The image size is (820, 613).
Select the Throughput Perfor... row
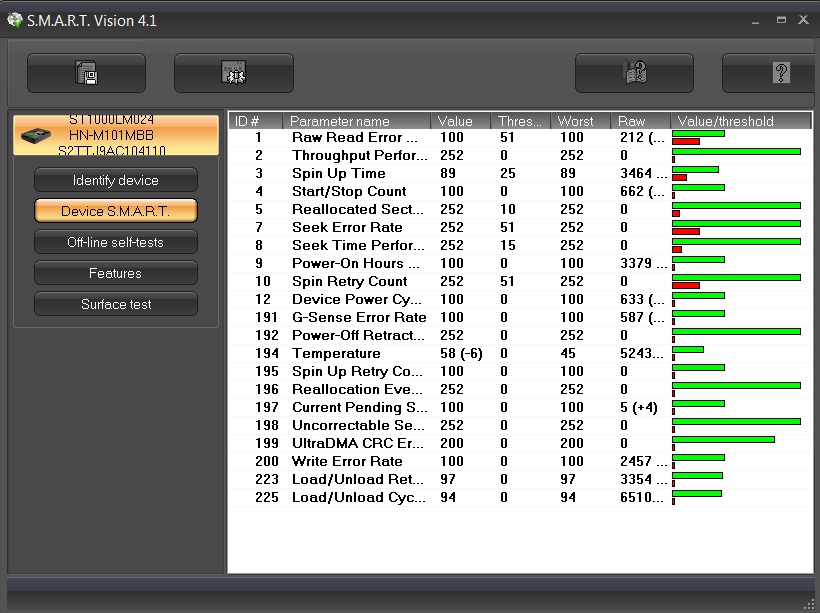tap(520, 155)
